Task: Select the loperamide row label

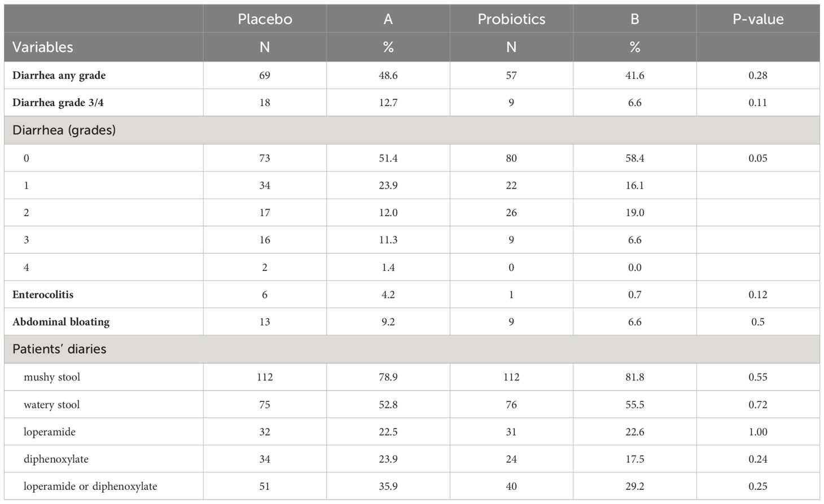Action: [50, 432]
